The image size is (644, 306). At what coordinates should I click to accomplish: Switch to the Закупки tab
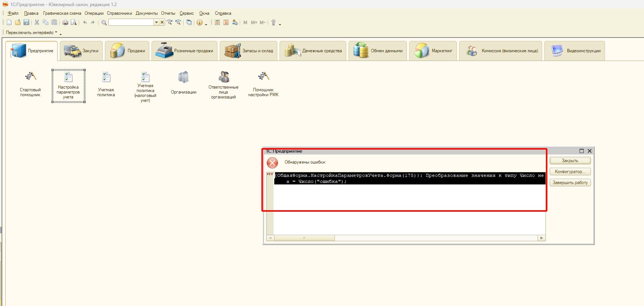(x=81, y=51)
